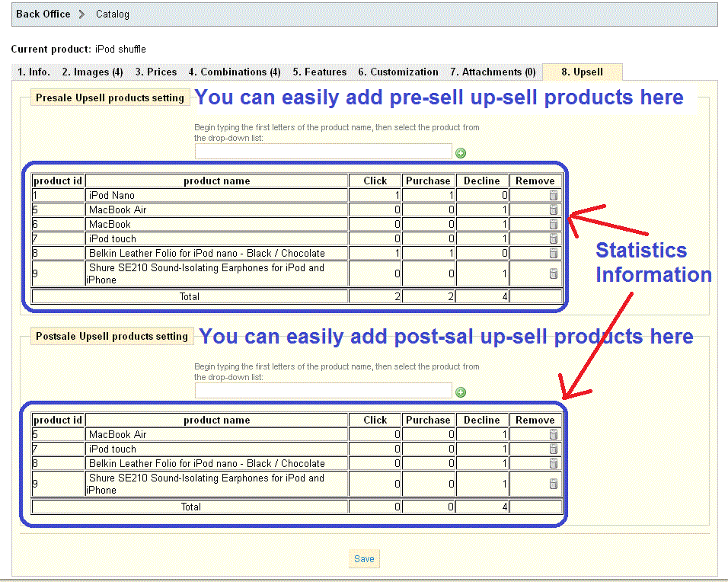Select the 8. Upsell tab
The width and height of the screenshot is (728, 582).
point(583,72)
